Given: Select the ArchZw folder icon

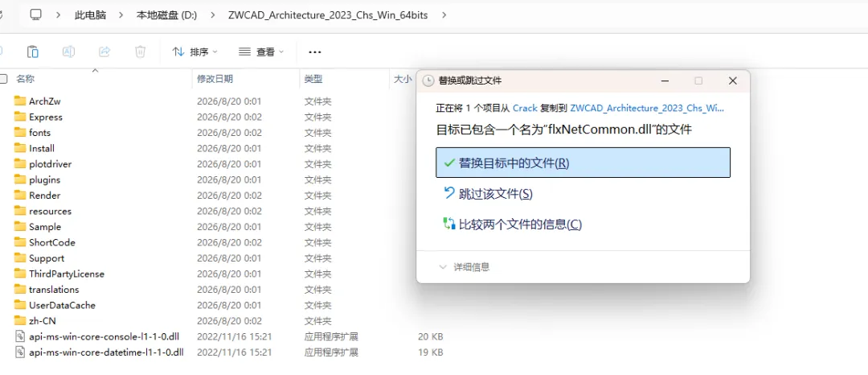Looking at the screenshot, I should [x=20, y=101].
